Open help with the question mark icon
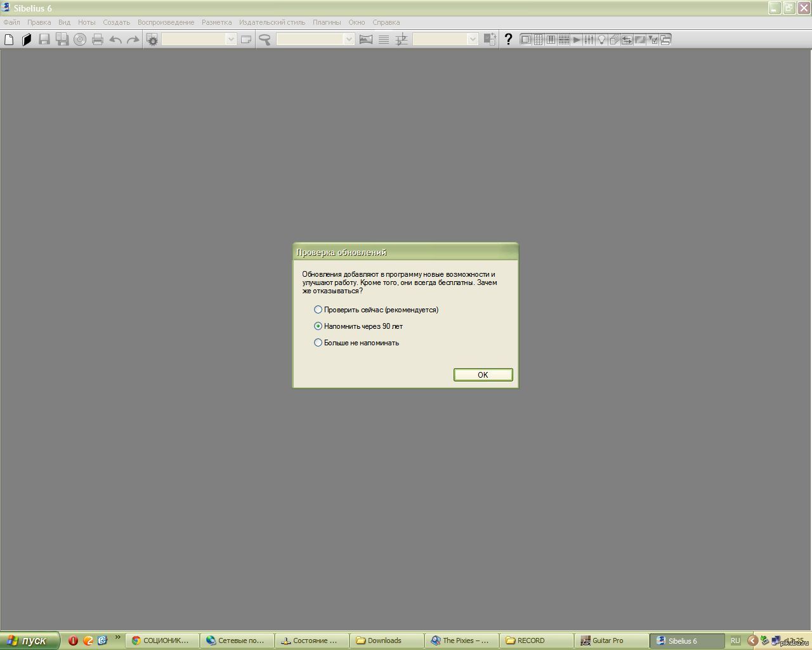 (x=508, y=39)
